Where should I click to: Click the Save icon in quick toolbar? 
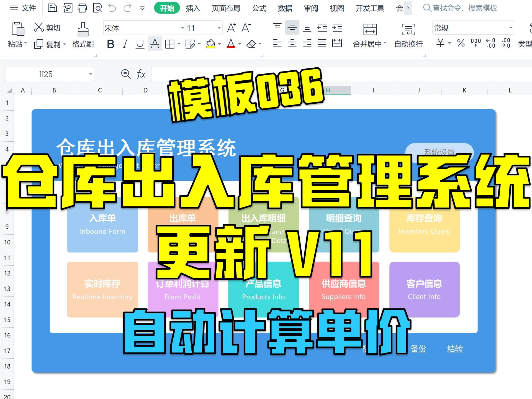coord(52,8)
